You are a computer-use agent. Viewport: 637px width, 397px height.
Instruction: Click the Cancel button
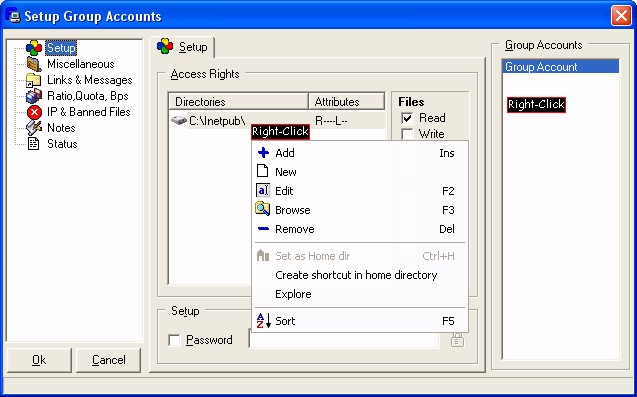[x=108, y=360]
